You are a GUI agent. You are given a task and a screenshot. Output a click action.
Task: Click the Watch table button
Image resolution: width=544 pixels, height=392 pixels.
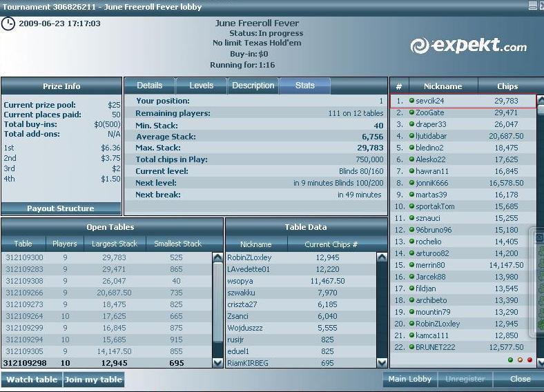(x=32, y=380)
